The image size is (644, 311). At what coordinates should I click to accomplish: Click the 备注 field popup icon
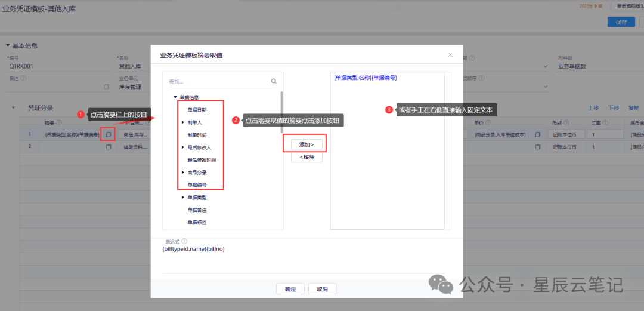coord(107,87)
